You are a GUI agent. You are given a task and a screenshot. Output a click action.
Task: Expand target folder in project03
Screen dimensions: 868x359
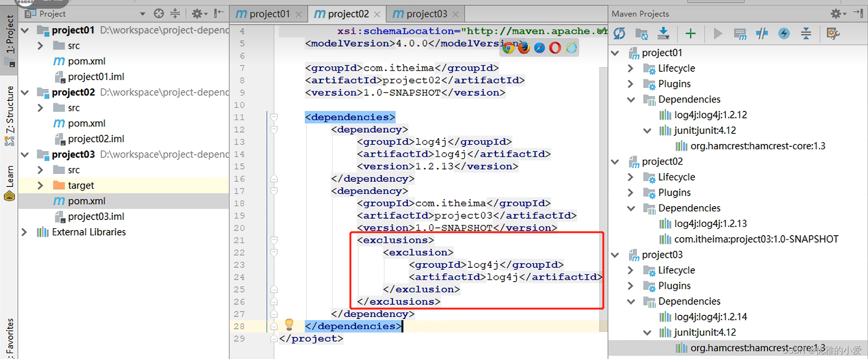point(41,185)
